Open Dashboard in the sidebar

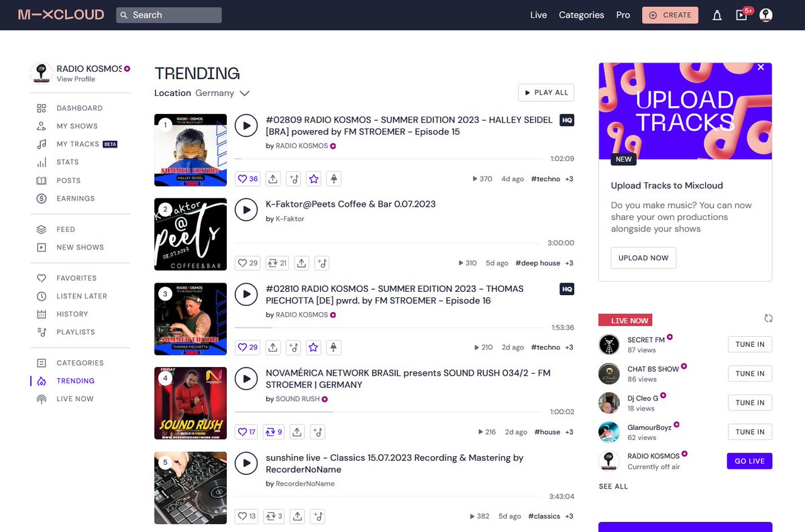(x=79, y=108)
